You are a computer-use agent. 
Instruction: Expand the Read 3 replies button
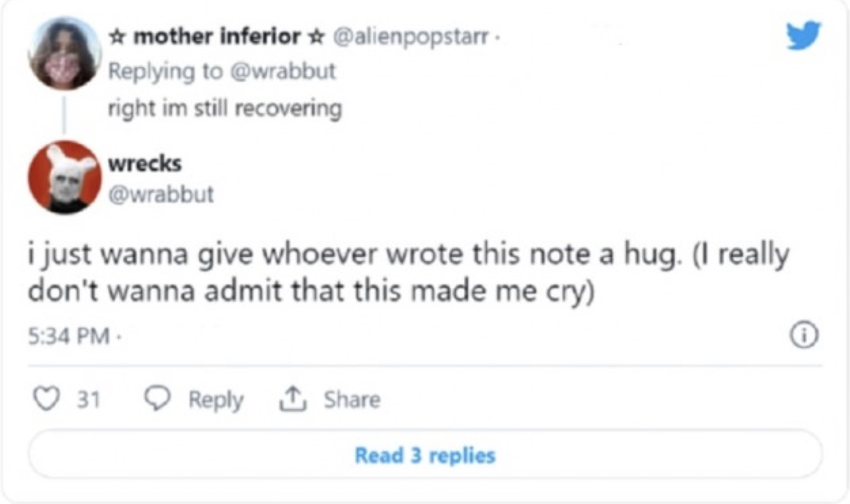(425, 455)
